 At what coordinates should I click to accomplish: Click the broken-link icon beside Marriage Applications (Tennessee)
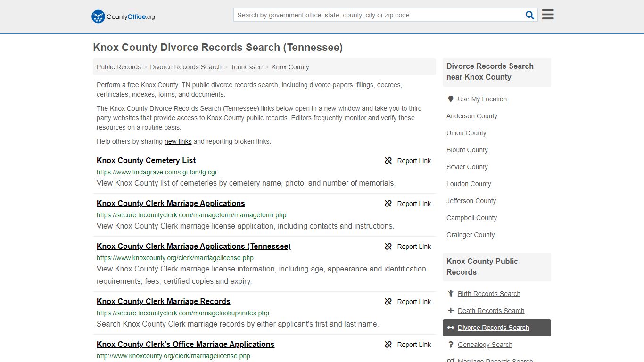point(388,247)
